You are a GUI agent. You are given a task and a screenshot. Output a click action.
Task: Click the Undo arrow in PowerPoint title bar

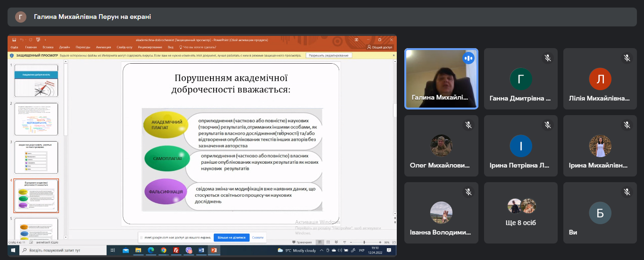pyautogui.click(x=22, y=40)
